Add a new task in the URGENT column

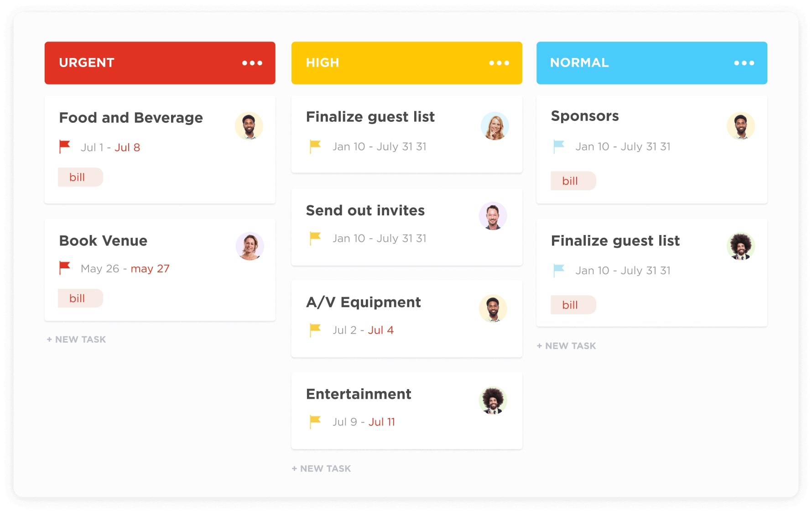[x=76, y=339]
